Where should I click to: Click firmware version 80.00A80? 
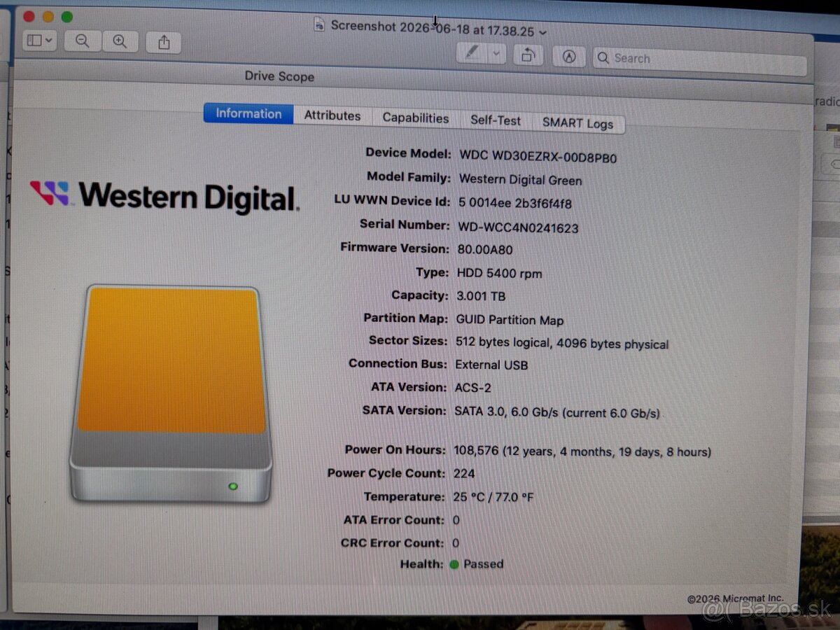484,250
